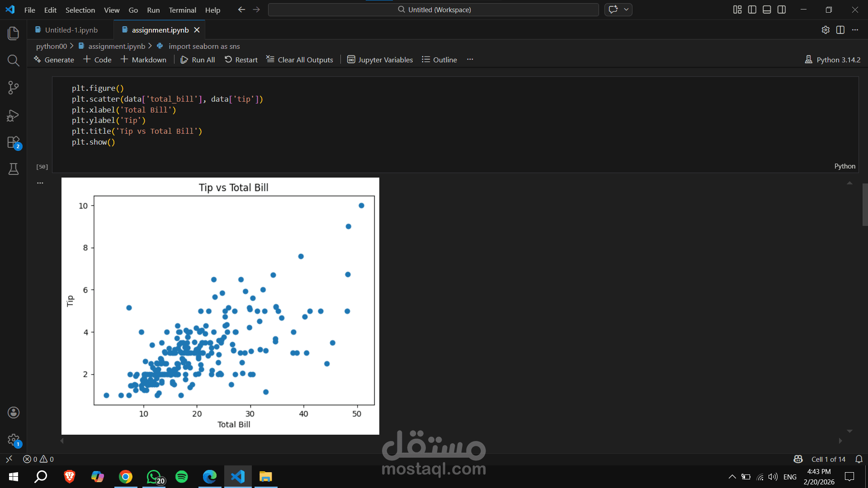This screenshot has width=868, height=488.
Task: Open cell output more actions ellipsis
Action: coord(40,183)
